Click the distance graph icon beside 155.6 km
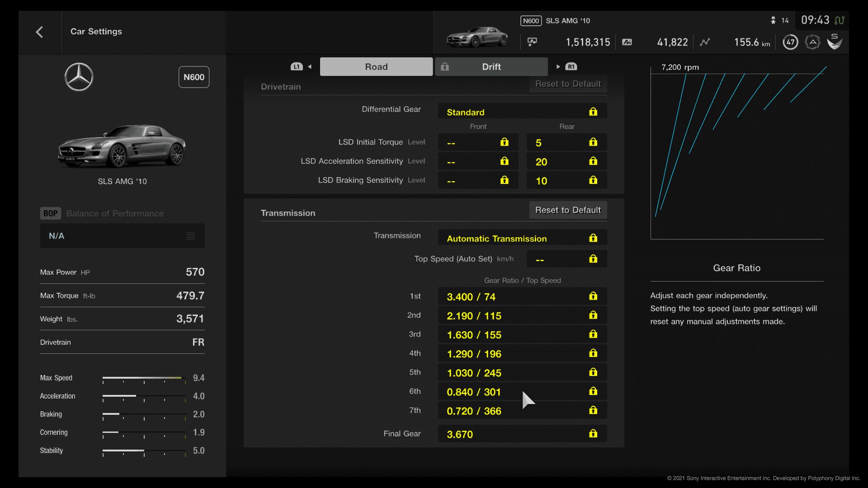This screenshot has height=488, width=868. click(705, 42)
